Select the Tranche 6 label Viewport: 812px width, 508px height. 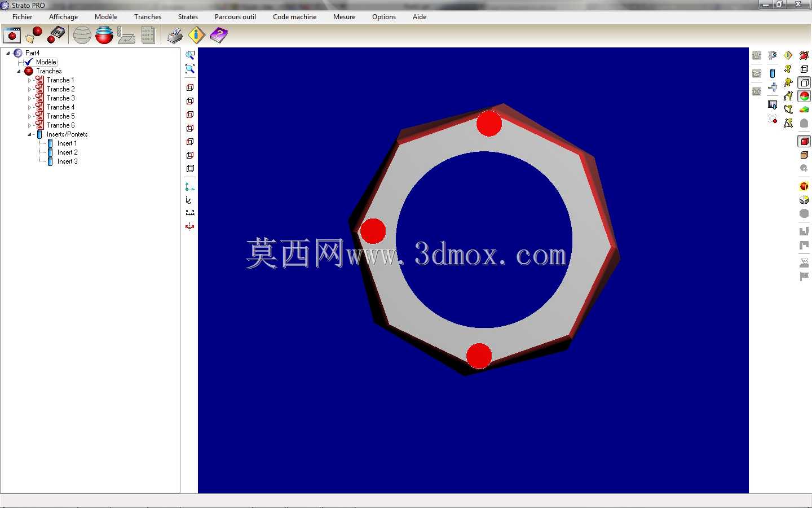tap(60, 125)
